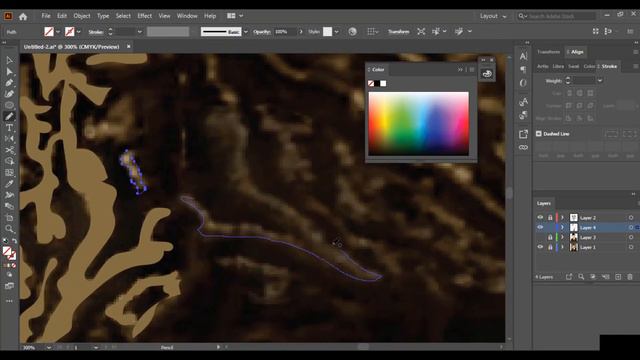
Task: Open Recolor Artwork wheel icon
Action: click(353, 31)
